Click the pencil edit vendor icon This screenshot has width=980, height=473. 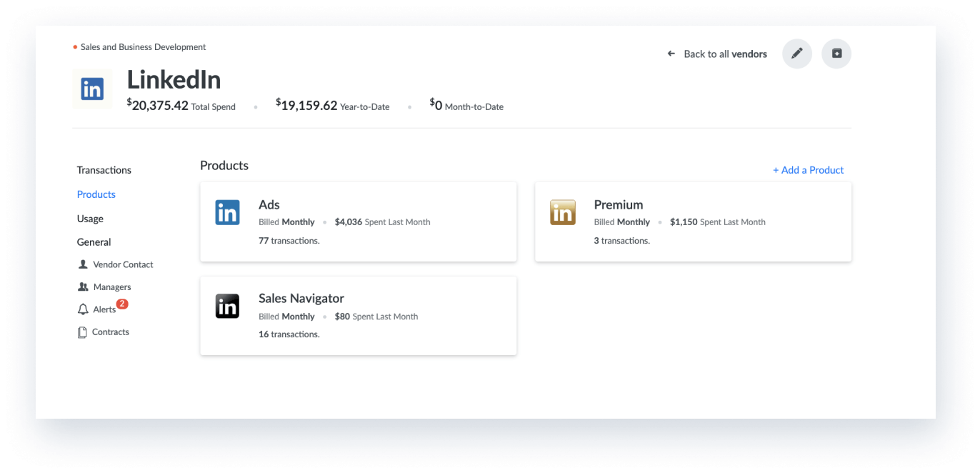[x=797, y=54]
